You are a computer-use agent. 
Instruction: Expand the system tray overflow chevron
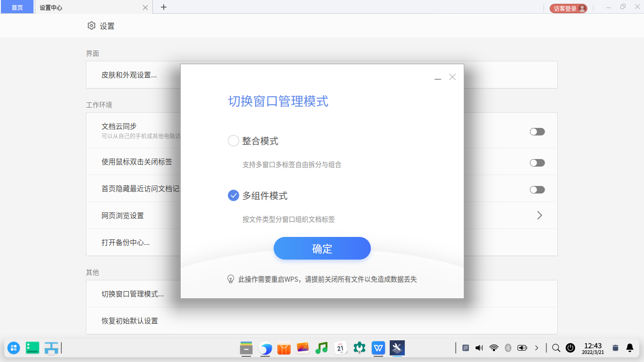pos(536,348)
